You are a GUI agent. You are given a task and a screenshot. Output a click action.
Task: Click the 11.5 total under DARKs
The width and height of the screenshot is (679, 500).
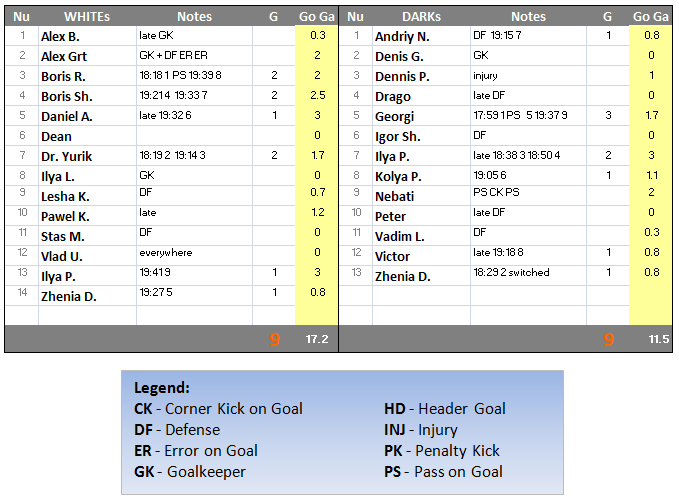[658, 340]
